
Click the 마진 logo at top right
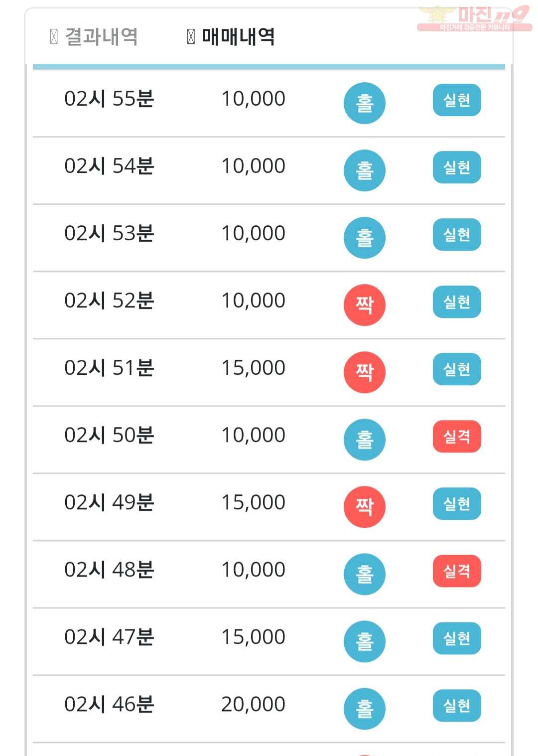(x=474, y=18)
